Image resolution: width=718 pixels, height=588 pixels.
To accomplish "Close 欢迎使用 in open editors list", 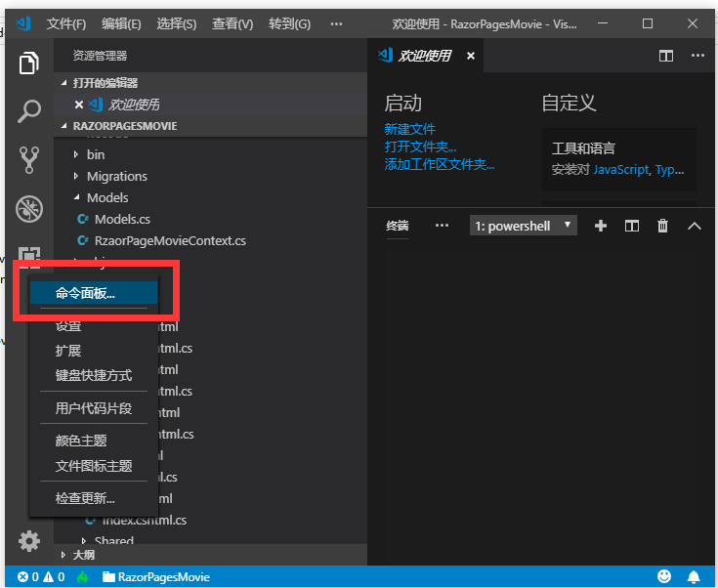I will coord(79,105).
